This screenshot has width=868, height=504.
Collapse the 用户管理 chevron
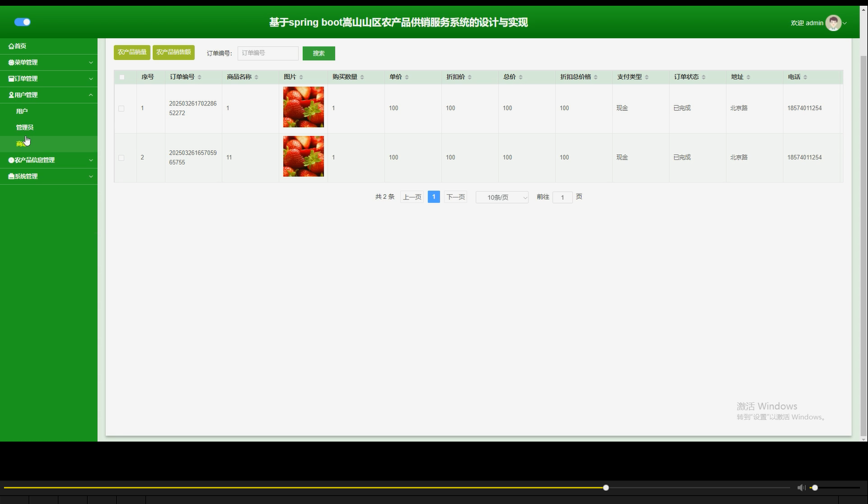pyautogui.click(x=90, y=95)
